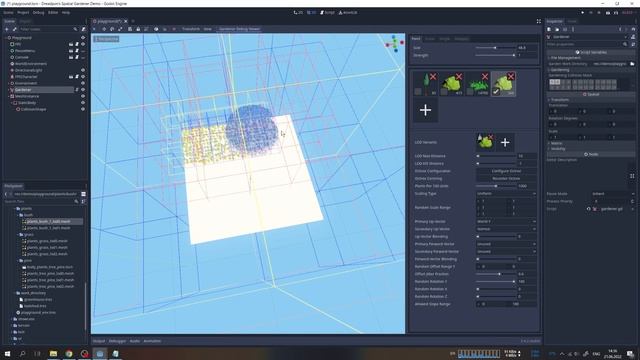Open the Debug menu
The image size is (640, 360).
[x=38, y=13]
